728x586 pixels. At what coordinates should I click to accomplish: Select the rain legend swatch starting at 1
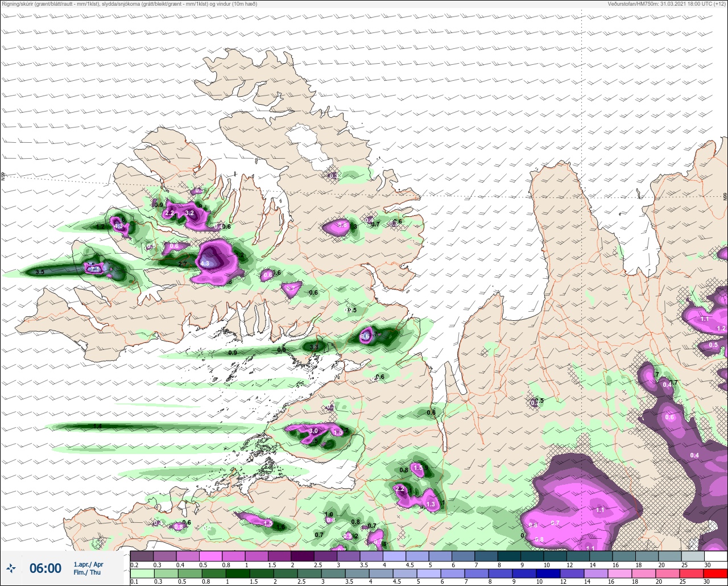coord(239,573)
